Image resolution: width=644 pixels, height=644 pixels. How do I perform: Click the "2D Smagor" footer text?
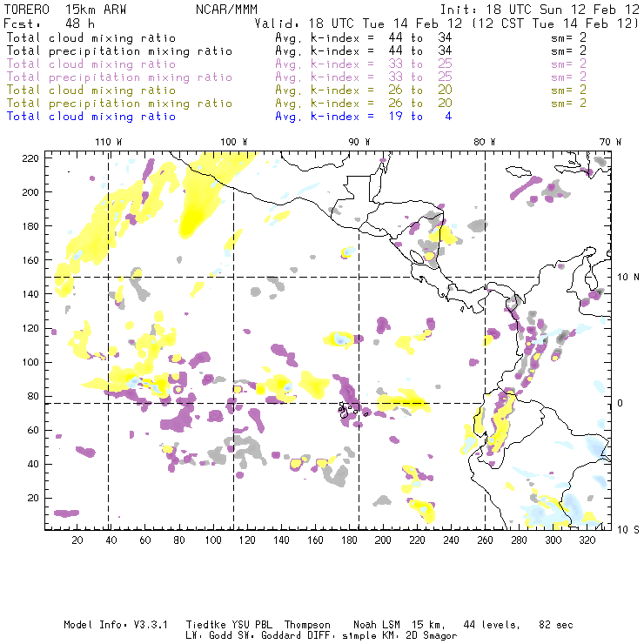point(432,636)
